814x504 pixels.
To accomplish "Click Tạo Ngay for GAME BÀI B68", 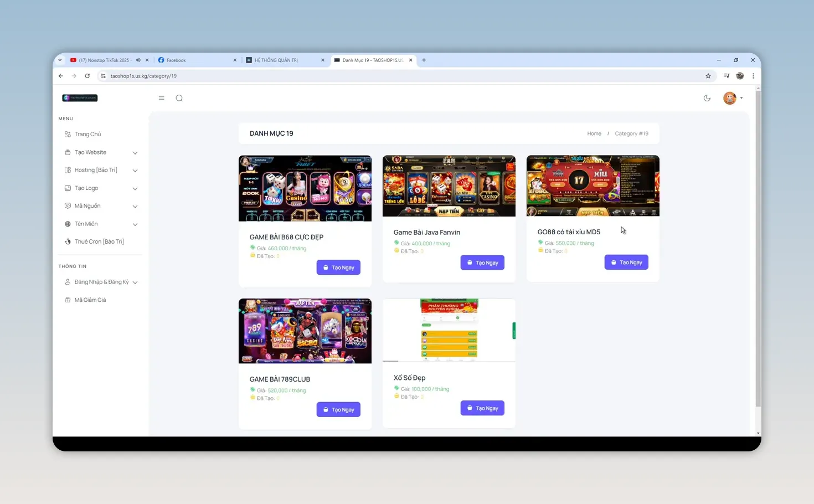I will pyautogui.click(x=338, y=268).
